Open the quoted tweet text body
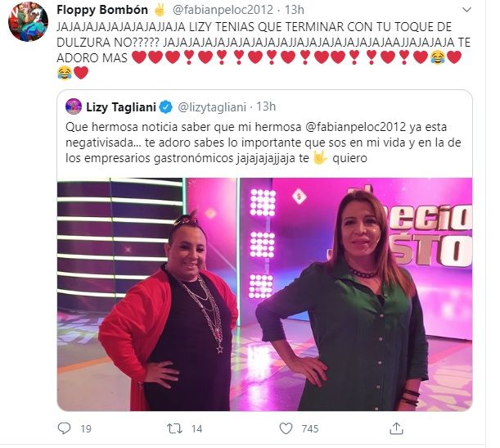The image size is (500, 448). click(x=264, y=143)
